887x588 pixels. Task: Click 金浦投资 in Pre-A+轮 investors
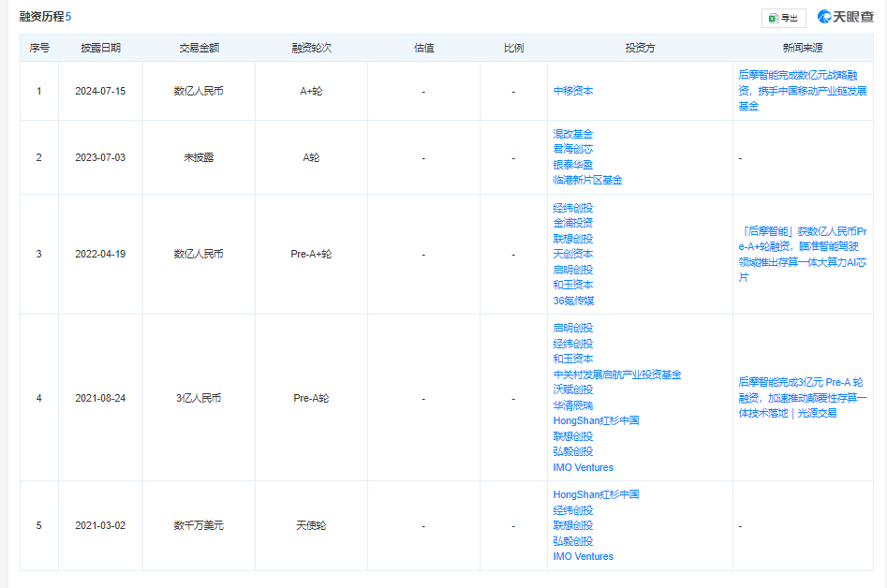[x=573, y=223]
